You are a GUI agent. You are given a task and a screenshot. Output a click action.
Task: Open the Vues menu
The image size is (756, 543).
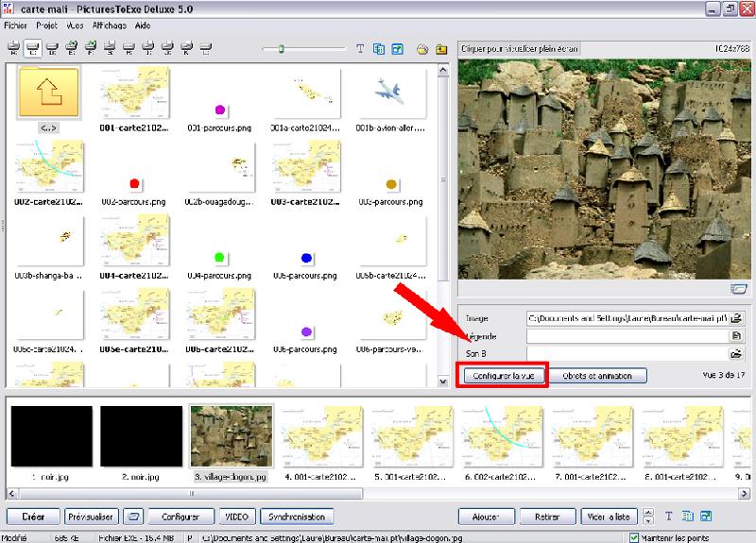click(75, 25)
